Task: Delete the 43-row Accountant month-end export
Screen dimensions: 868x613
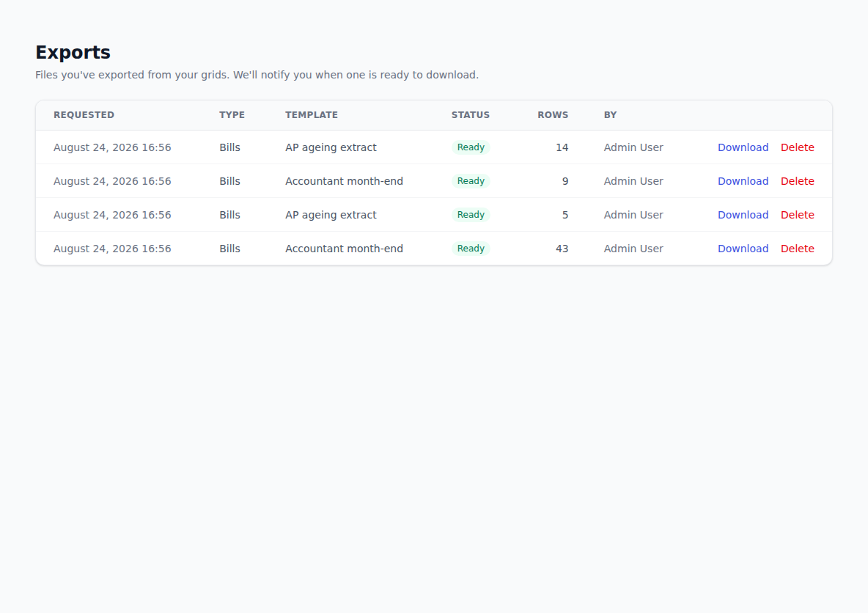Action: [797, 249]
